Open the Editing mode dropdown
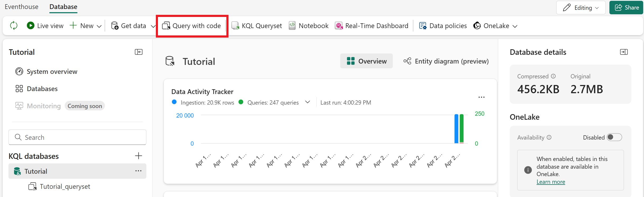The image size is (644, 197). [x=581, y=7]
